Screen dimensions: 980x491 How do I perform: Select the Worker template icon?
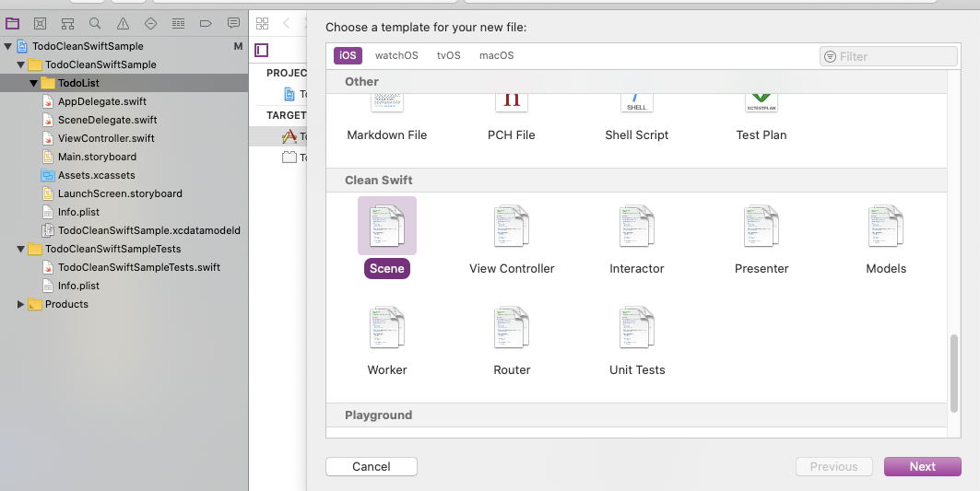(387, 327)
